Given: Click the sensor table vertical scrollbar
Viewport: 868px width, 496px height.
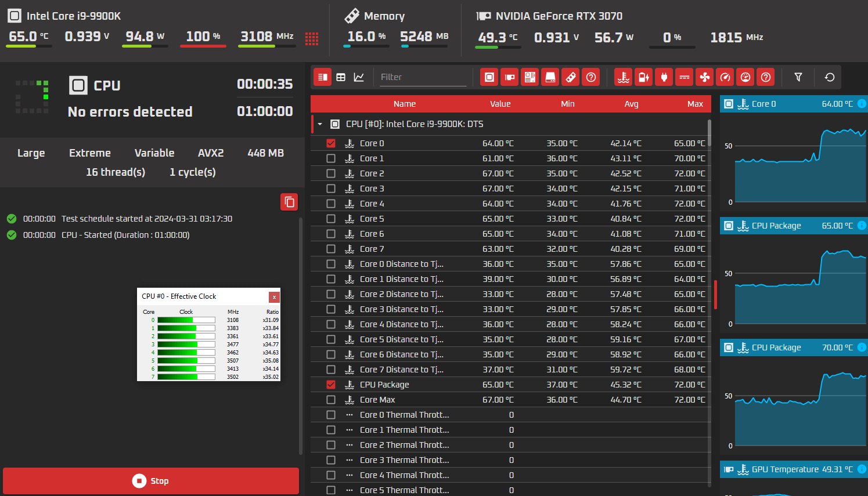Looking at the screenshot, I should [x=709, y=133].
